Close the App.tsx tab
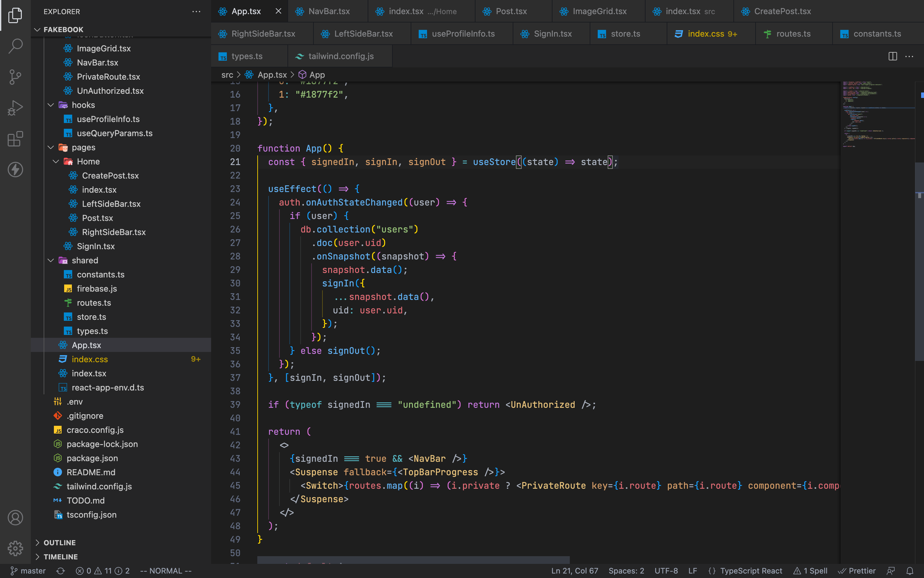924x578 pixels. (278, 11)
